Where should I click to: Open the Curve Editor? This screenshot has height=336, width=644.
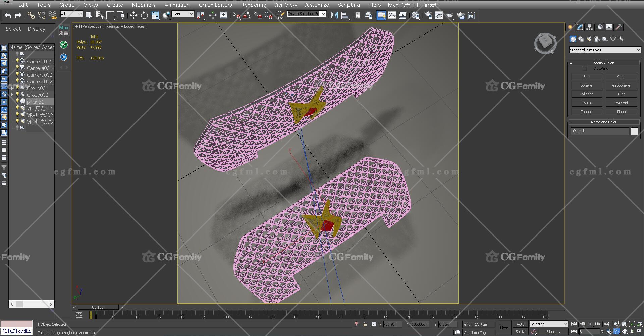392,15
